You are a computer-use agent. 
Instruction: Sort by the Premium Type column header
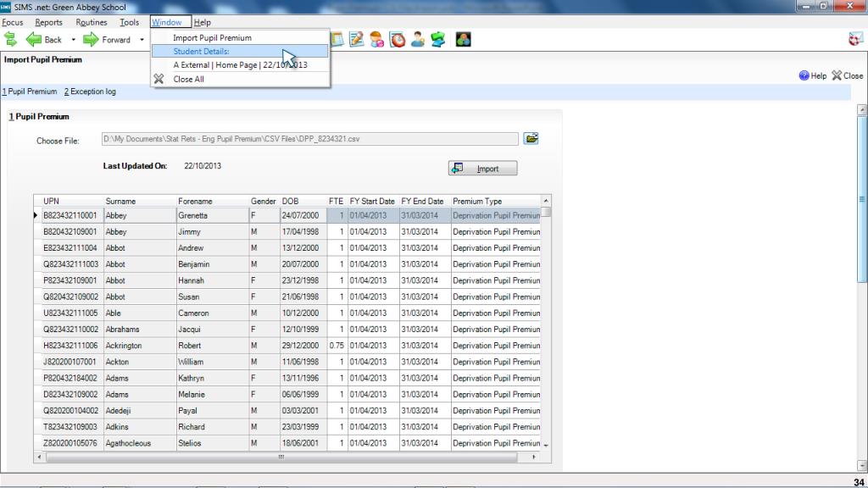pyautogui.click(x=495, y=201)
